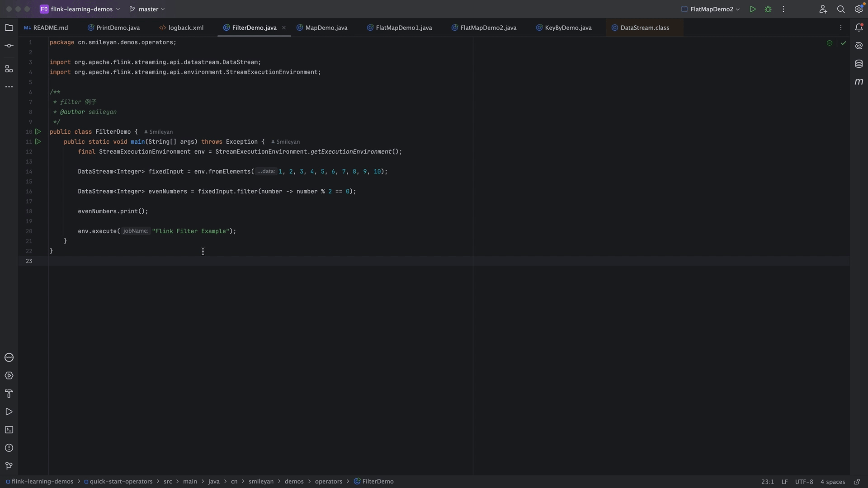This screenshot has width=868, height=488.
Task: Click the 4 spaces indent setting
Action: (832, 482)
